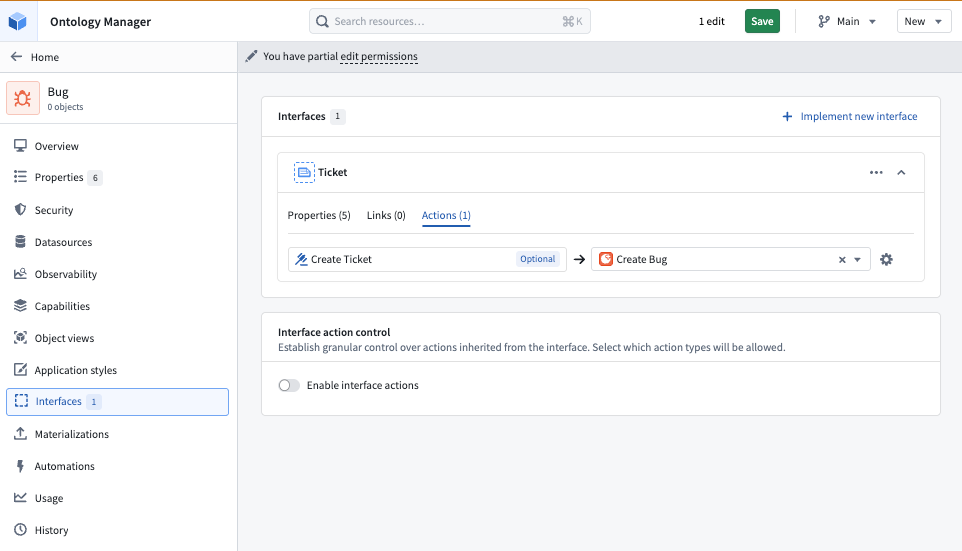The image size is (962, 551).
Task: Click the Interfaces dashed square icon
Action: pyautogui.click(x=21, y=401)
